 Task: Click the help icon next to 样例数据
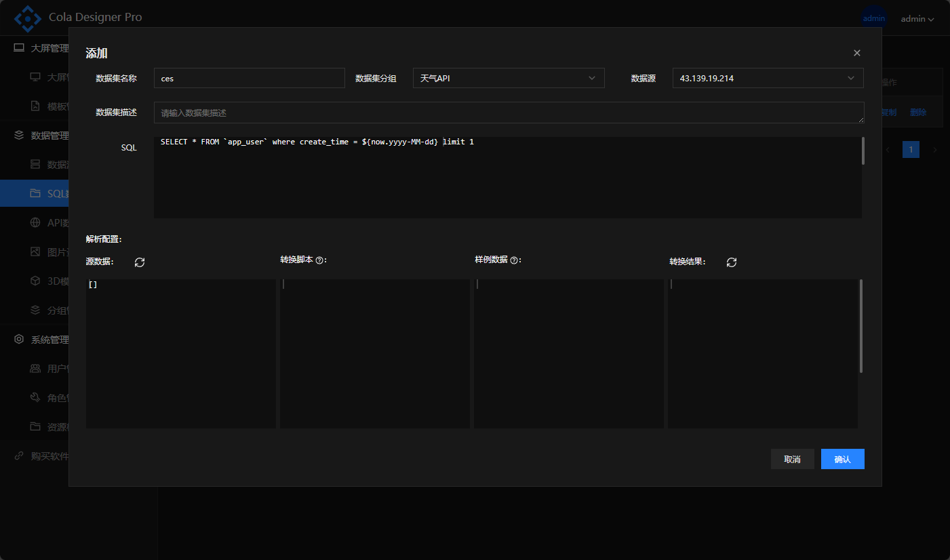[x=514, y=260]
